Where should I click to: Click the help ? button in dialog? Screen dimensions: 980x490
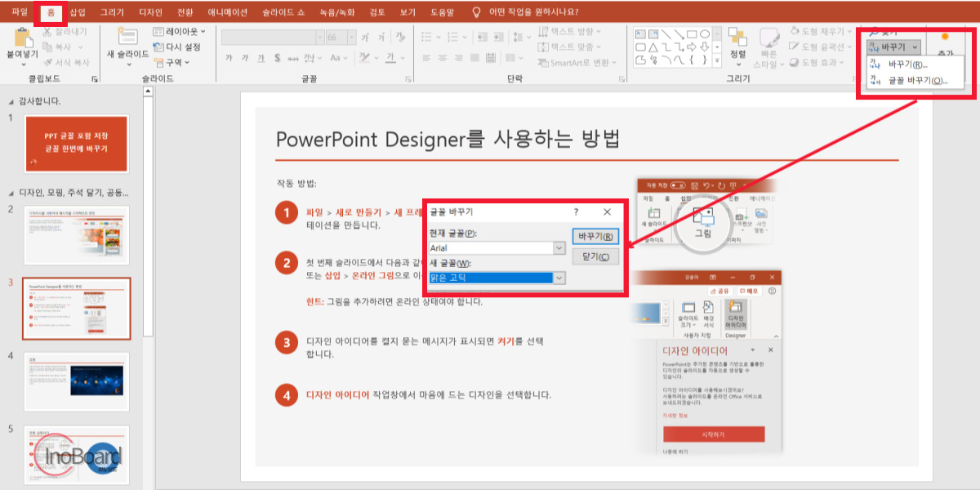click(576, 212)
